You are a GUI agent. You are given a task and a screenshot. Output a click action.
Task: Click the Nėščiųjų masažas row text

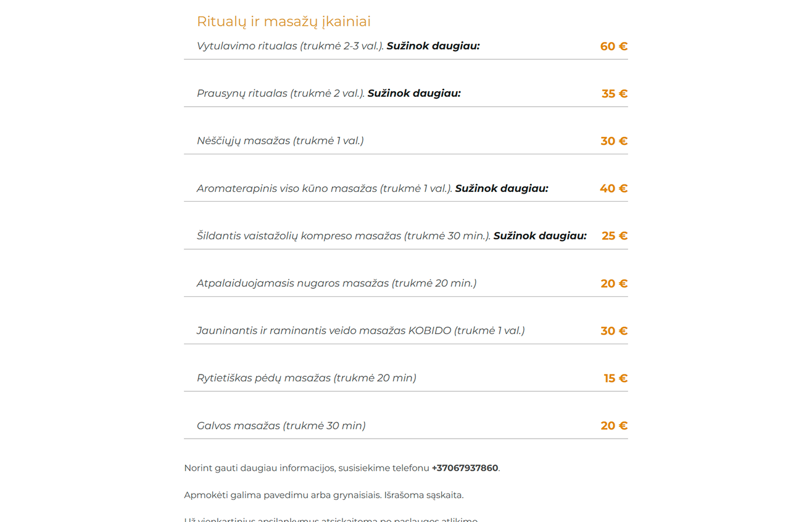coord(280,141)
